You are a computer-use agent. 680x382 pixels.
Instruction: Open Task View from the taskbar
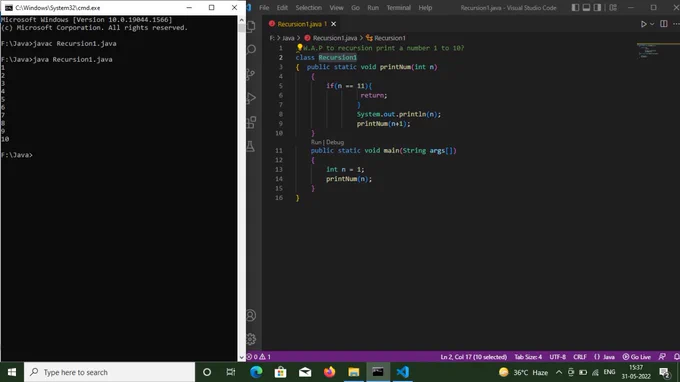coord(231,372)
